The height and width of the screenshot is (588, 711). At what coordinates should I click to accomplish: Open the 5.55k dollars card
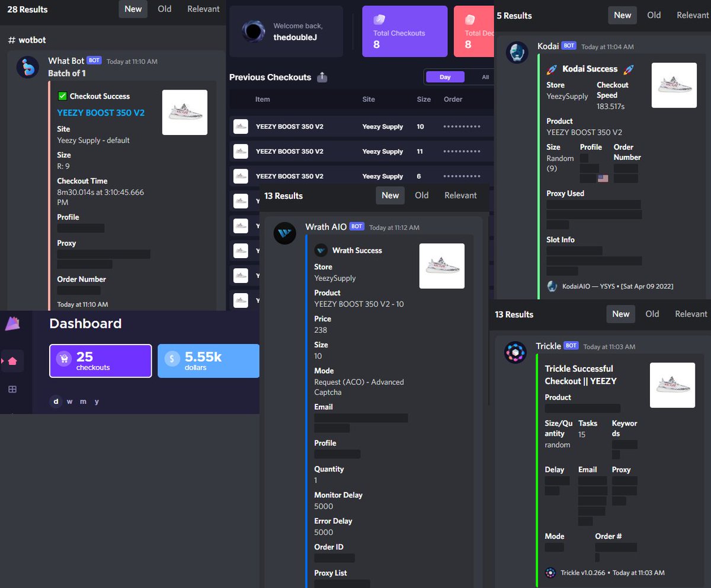point(209,361)
